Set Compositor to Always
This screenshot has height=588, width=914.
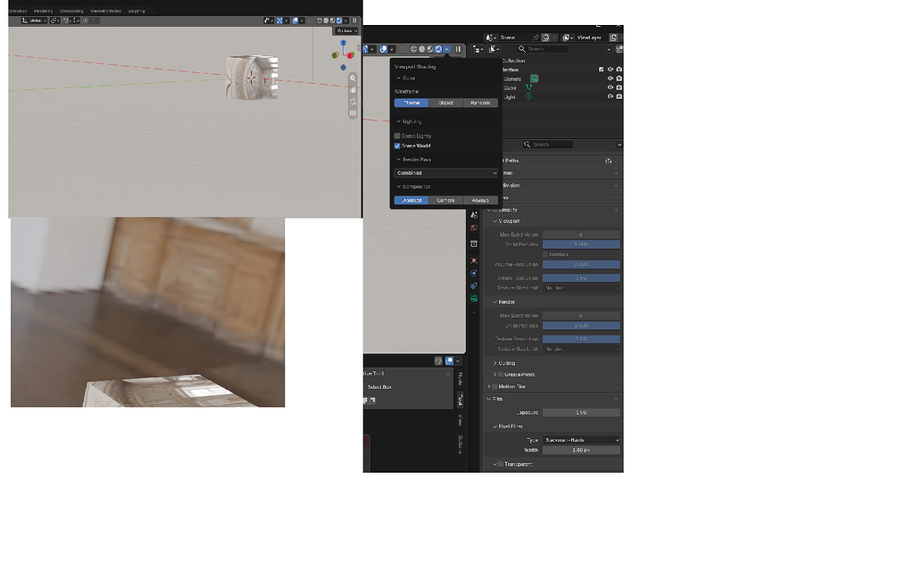tap(481, 201)
